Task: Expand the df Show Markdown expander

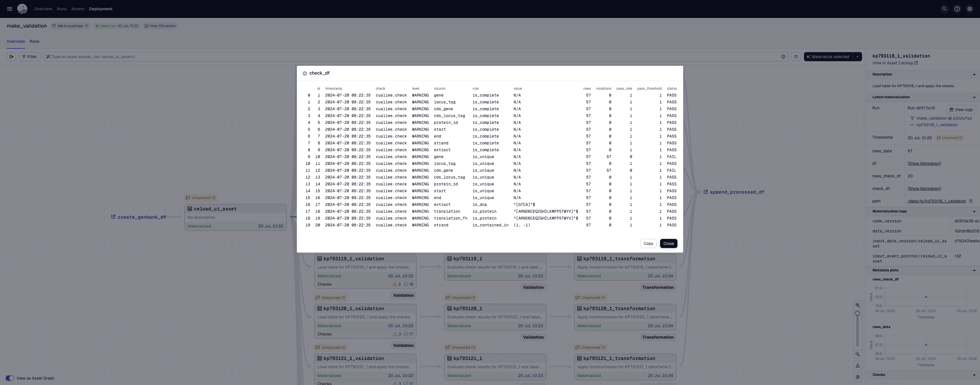Action: coord(924,164)
